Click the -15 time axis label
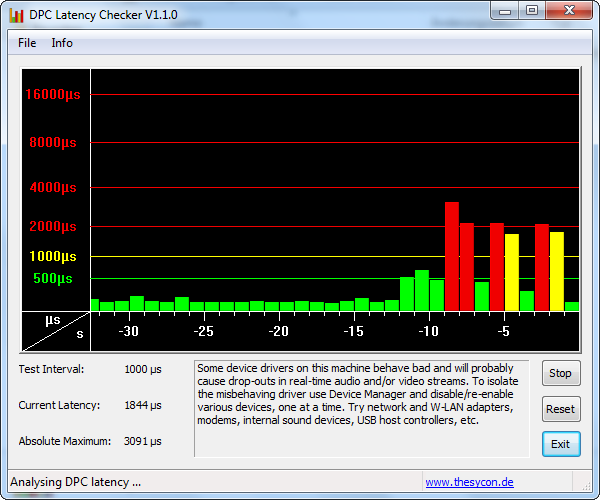 click(x=354, y=331)
